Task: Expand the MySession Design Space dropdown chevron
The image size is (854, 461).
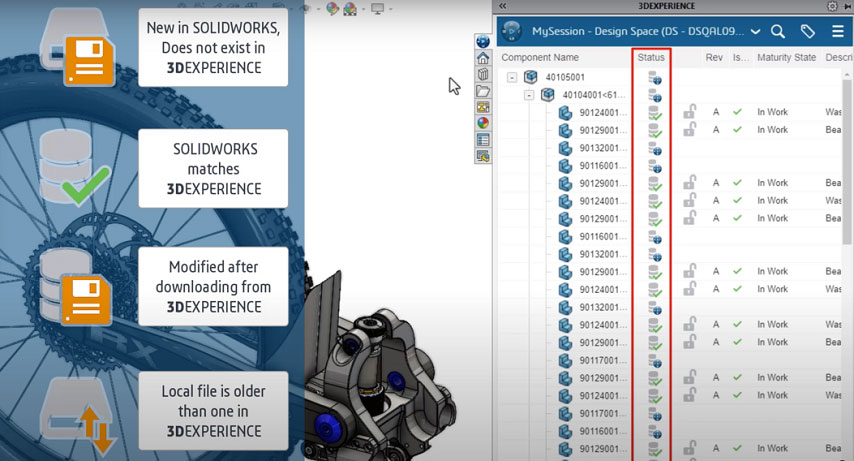Action: point(755,32)
